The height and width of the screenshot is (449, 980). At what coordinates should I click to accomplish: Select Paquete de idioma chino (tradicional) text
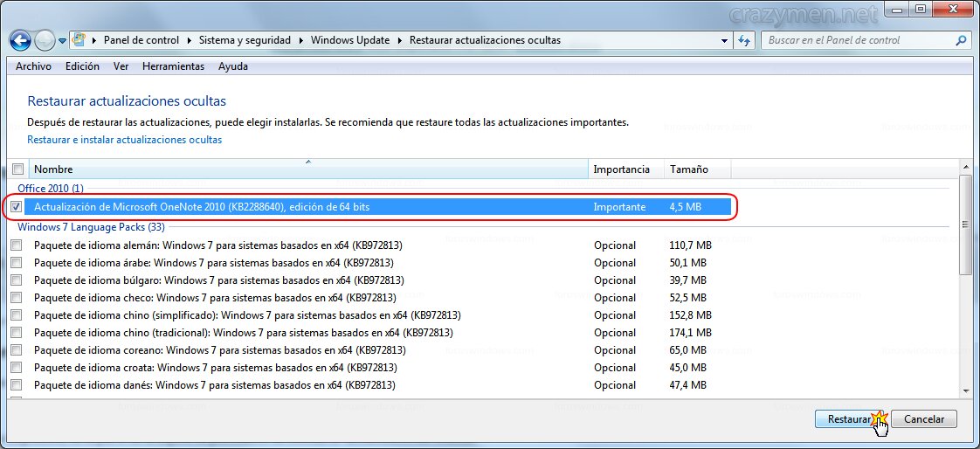click(244, 333)
